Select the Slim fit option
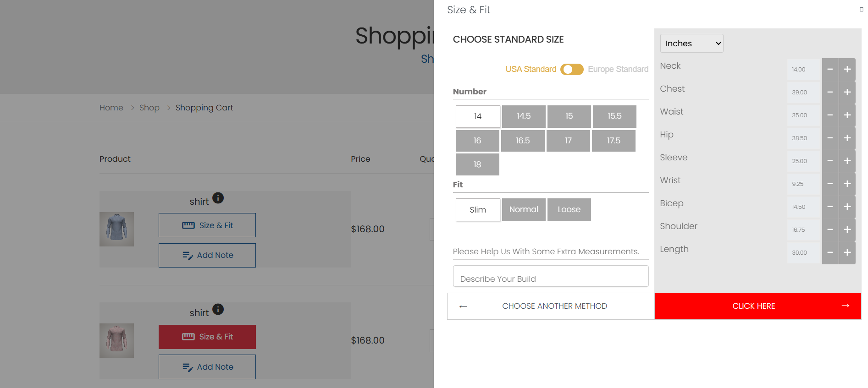868x388 pixels. (478, 210)
